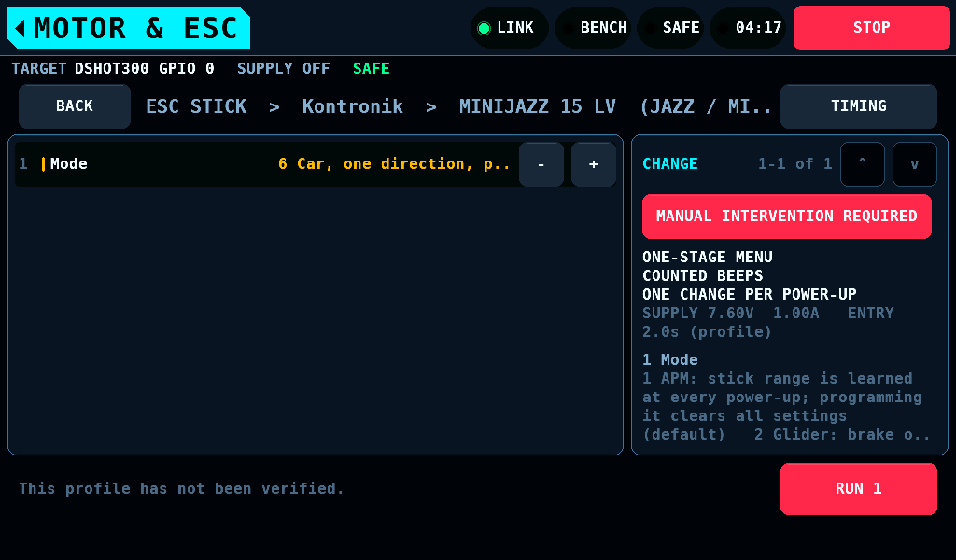
Task: Click the '6 Car, one direction, p..' value
Action: 394,164
